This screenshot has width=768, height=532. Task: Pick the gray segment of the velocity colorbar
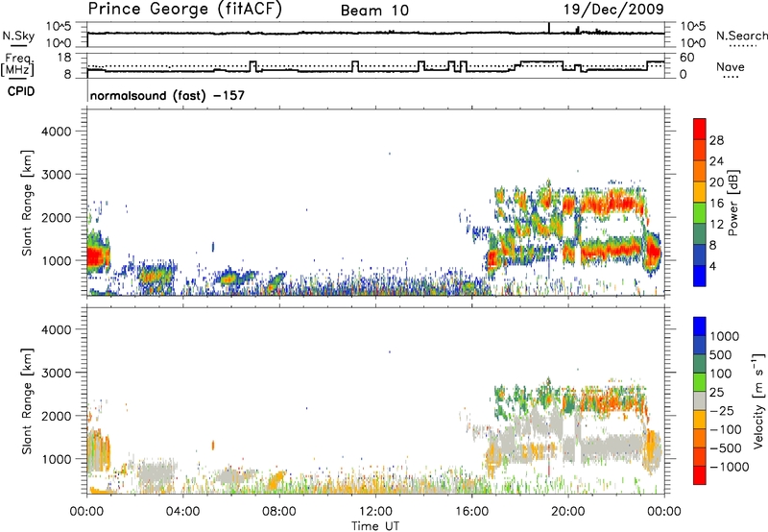(x=700, y=400)
